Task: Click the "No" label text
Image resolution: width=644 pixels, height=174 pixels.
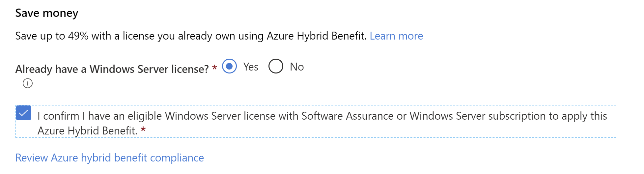Action: 297,67
